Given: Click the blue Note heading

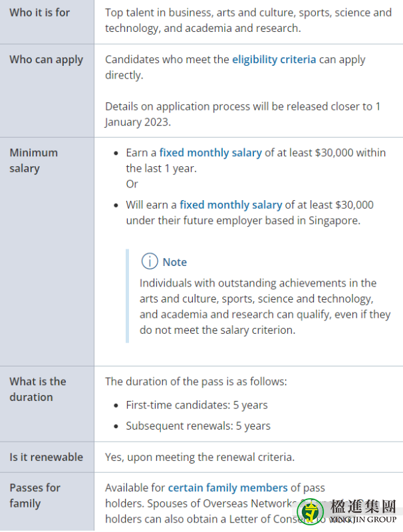Looking at the screenshot, I should (175, 262).
